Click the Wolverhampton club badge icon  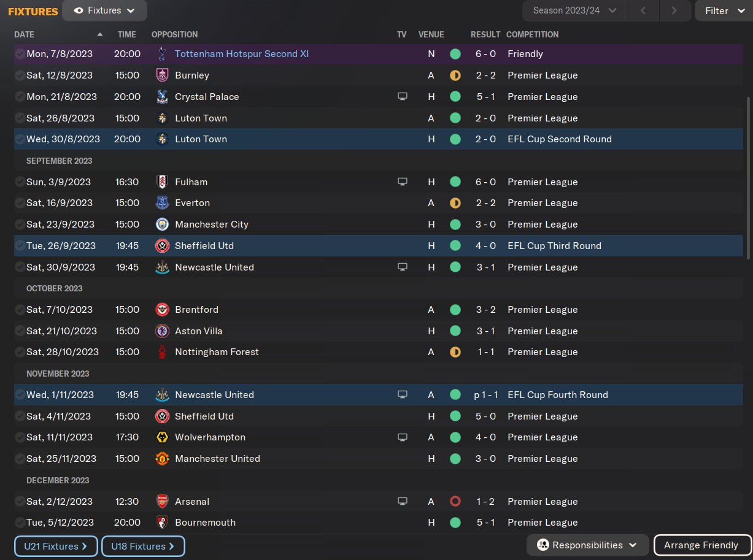click(x=162, y=437)
